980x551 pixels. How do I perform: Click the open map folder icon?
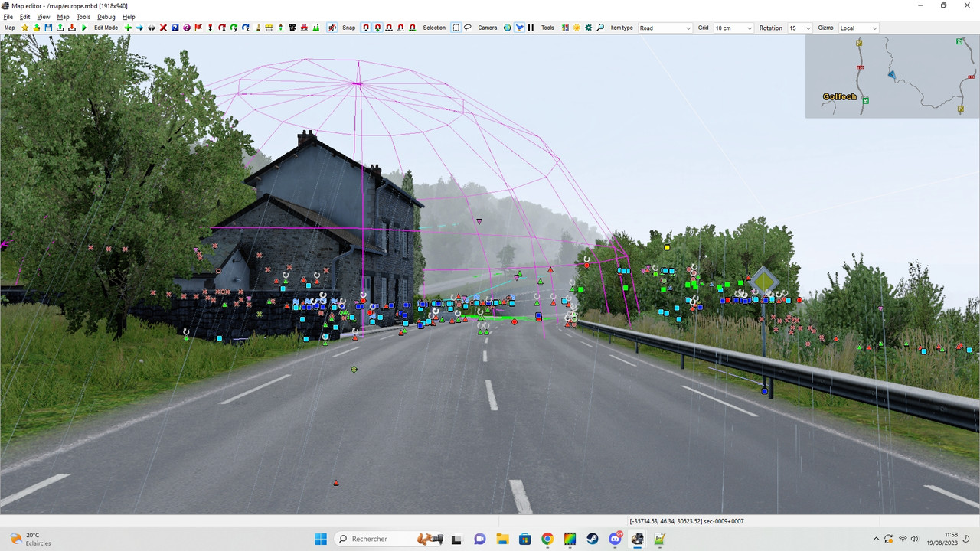[37, 28]
